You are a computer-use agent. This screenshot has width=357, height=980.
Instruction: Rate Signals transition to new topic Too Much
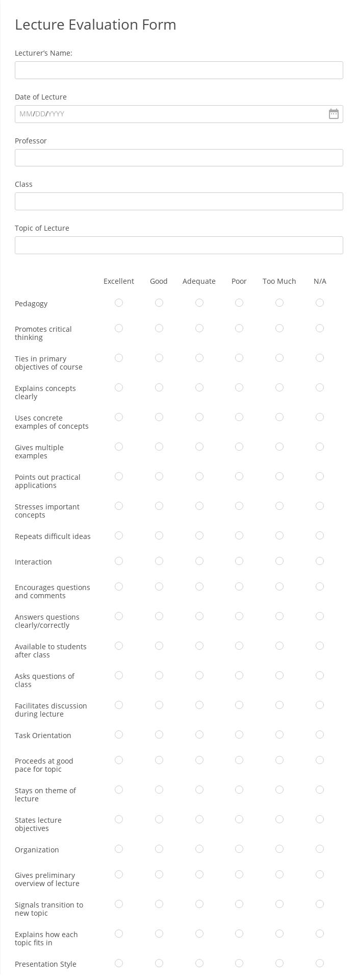279,904
